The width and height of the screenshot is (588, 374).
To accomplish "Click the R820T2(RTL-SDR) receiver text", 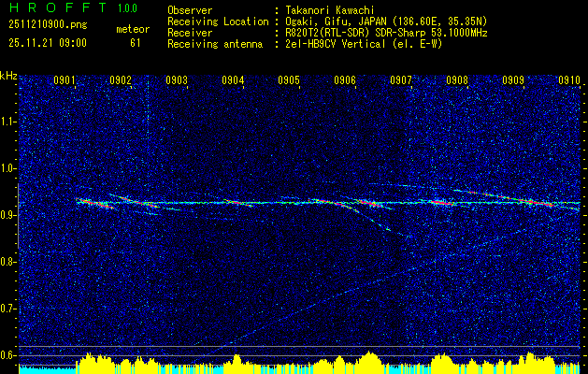I will pyautogui.click(x=386, y=33).
